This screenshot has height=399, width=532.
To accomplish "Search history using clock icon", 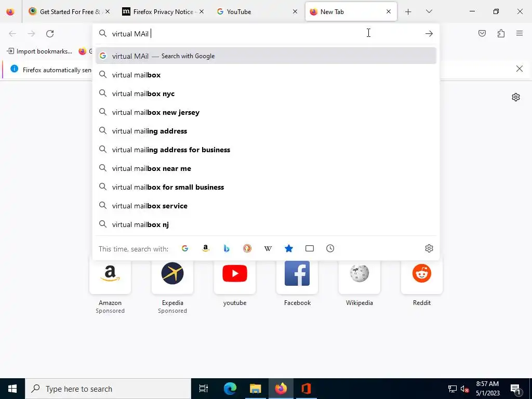I will pyautogui.click(x=330, y=248).
